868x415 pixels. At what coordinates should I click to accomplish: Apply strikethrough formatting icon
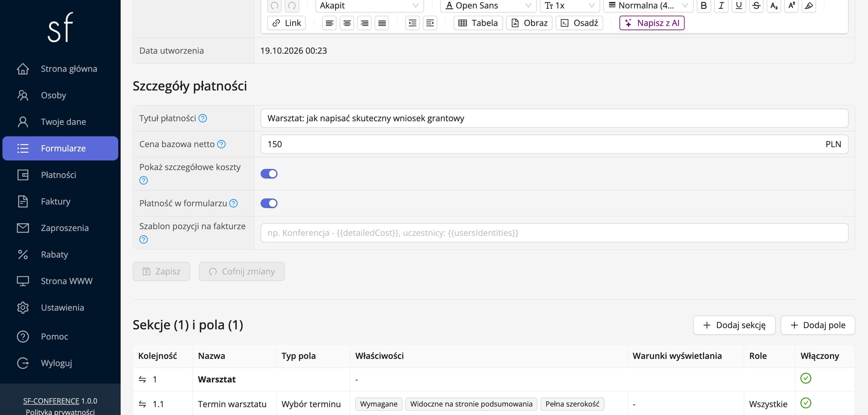[x=756, y=5]
